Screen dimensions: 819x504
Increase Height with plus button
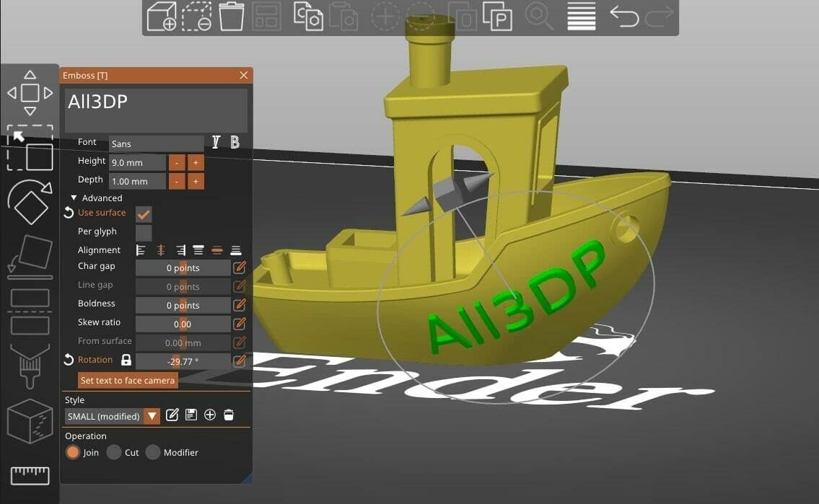(x=196, y=163)
